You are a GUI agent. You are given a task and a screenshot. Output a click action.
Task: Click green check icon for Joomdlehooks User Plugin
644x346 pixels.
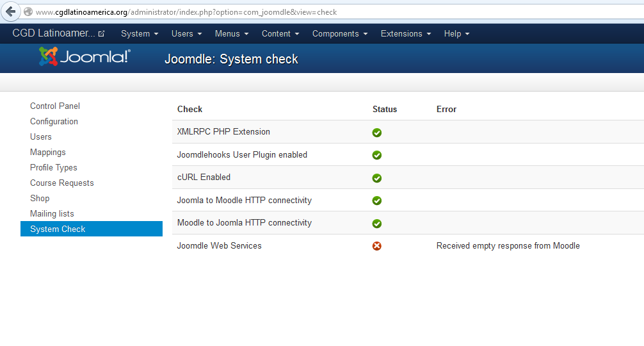coord(377,155)
